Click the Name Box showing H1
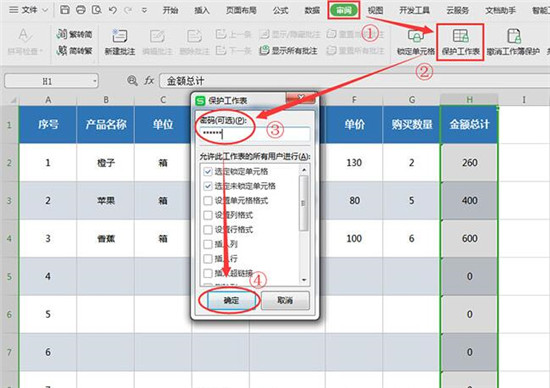 [x=51, y=81]
